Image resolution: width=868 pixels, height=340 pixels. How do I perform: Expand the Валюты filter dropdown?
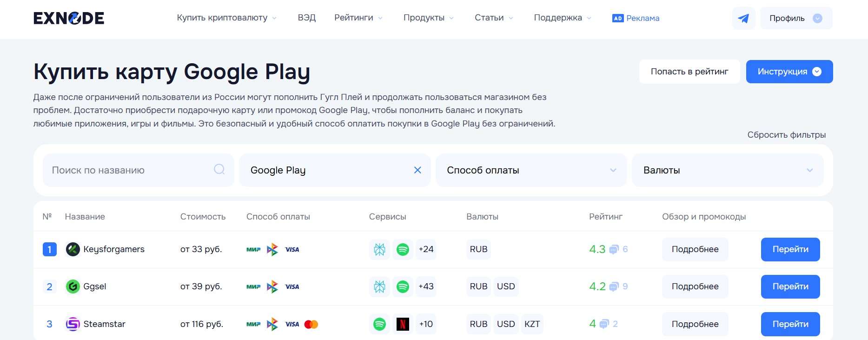728,170
